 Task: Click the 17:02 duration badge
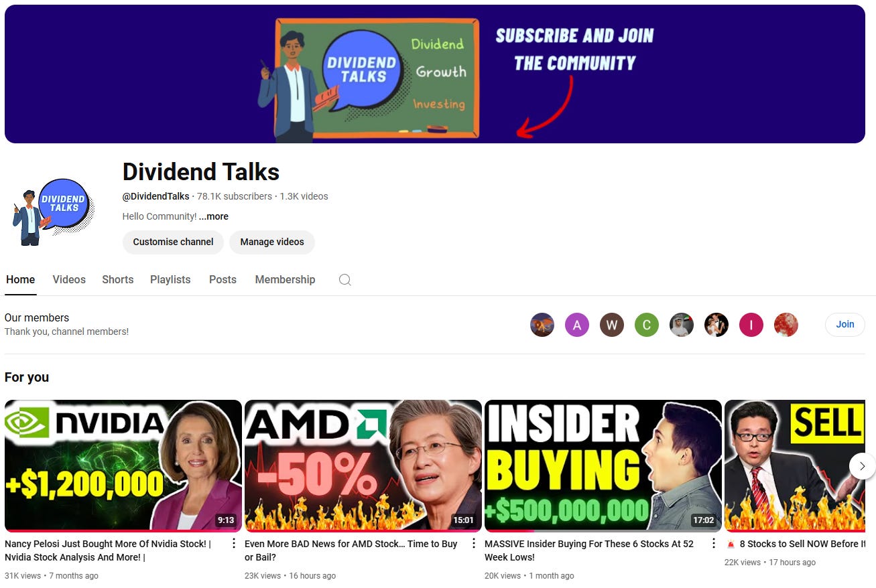point(703,520)
